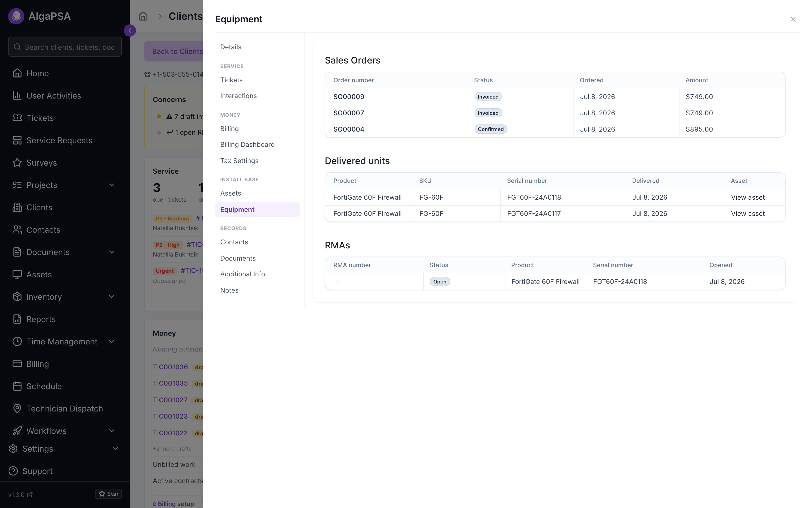Click the Open status badge in RMAs
The image size is (812, 508).
[x=439, y=281]
